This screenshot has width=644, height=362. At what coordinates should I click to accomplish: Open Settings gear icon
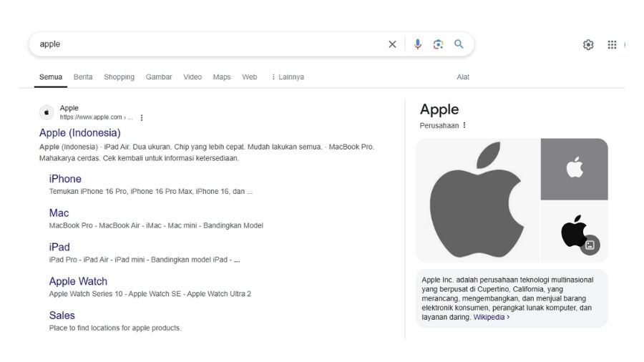(588, 45)
